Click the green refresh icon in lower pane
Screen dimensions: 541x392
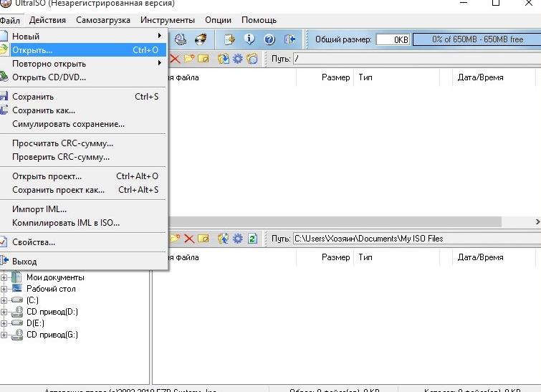tap(252, 239)
